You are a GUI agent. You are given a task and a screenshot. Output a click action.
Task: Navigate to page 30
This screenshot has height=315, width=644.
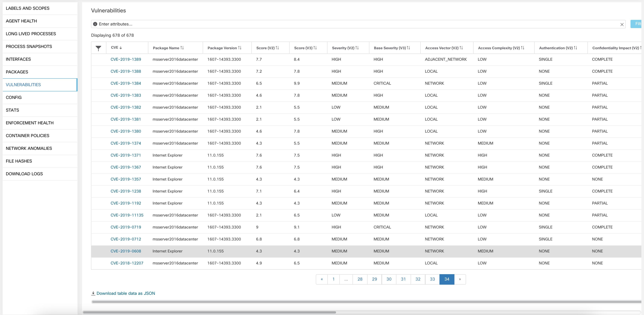coord(388,279)
